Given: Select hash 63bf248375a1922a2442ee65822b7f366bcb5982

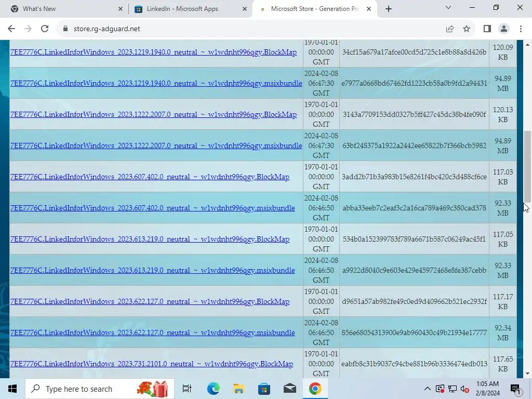Looking at the screenshot, I should click(414, 145).
